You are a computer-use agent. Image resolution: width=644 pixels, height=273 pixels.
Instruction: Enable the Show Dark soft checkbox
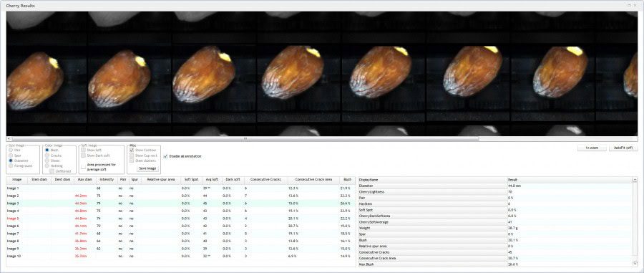pyautogui.click(x=84, y=155)
